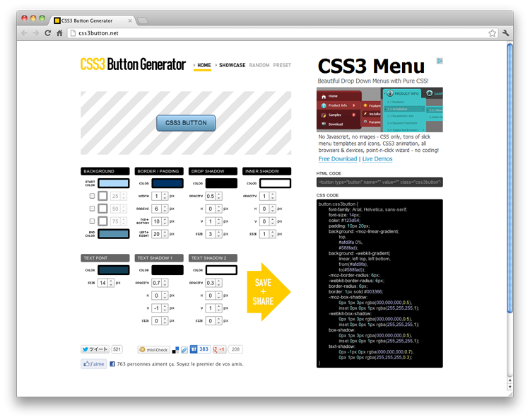Image resolution: width=530 pixels, height=420 pixels.
Task: Click the page vertical scrollbar thumb
Action: (510, 179)
